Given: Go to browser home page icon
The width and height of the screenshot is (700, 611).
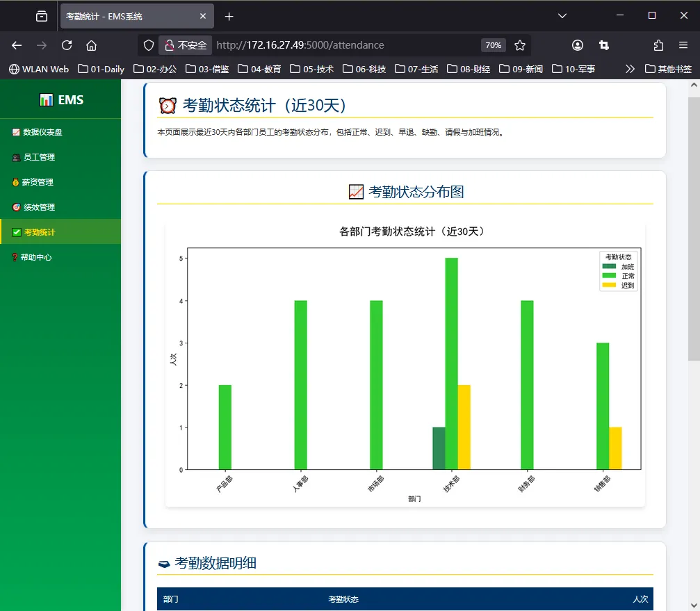Looking at the screenshot, I should (x=92, y=45).
